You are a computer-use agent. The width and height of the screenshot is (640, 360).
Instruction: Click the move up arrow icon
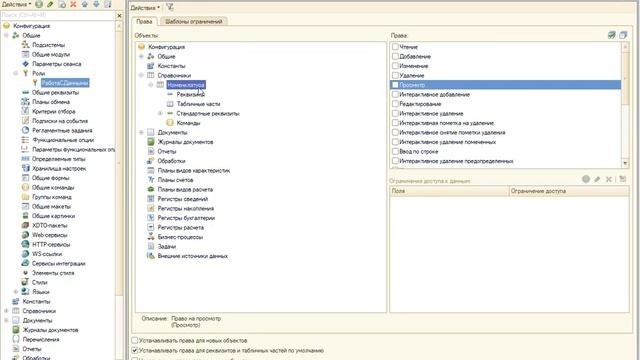pos(85,4)
